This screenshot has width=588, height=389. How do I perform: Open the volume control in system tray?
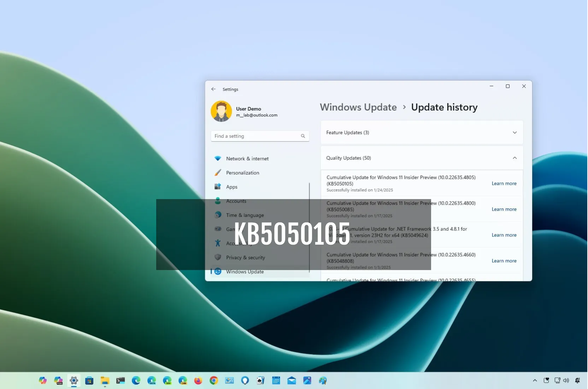click(566, 381)
